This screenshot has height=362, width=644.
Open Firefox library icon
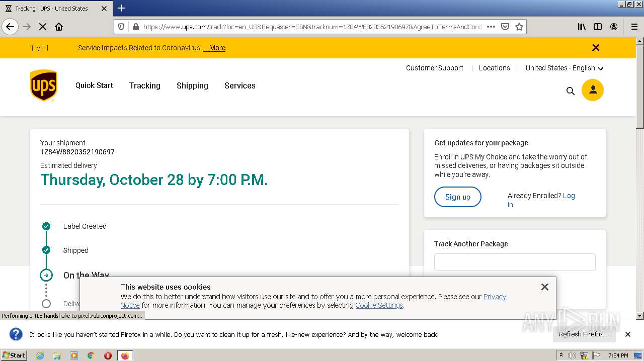(582, 27)
